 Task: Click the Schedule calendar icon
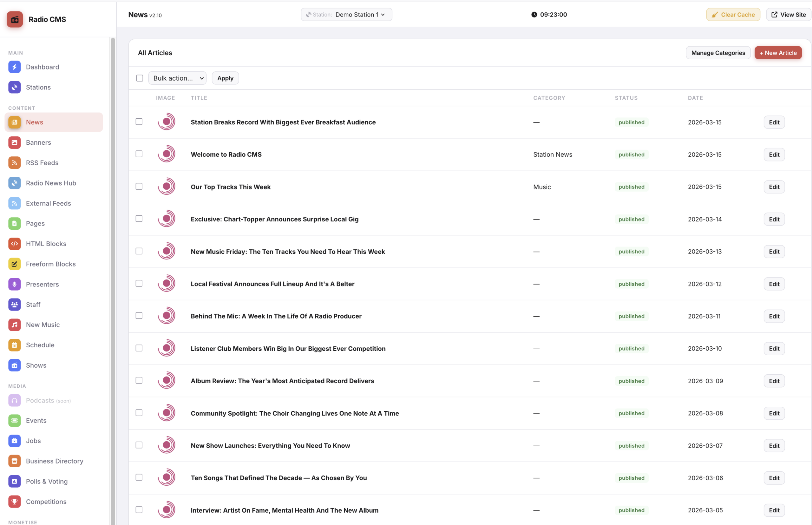tap(14, 345)
